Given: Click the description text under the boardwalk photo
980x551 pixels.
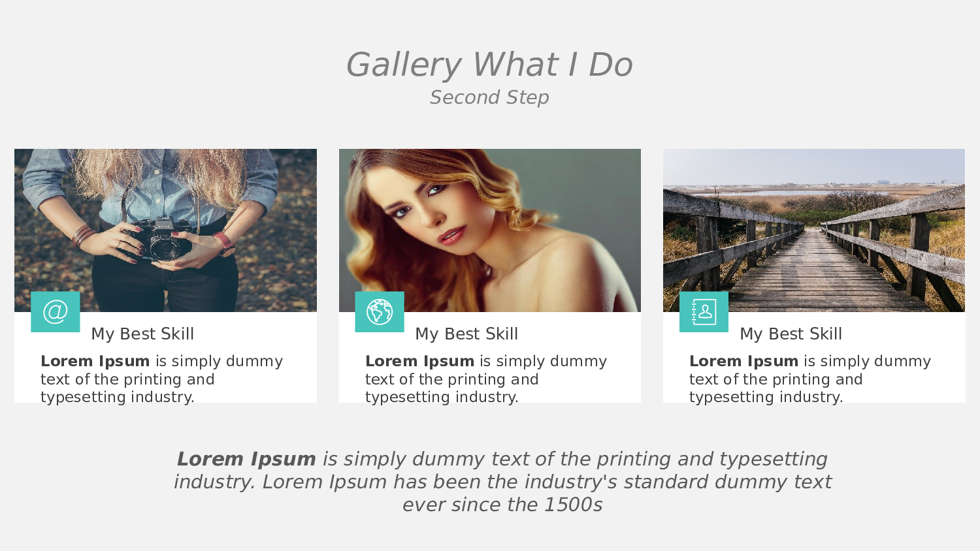Looking at the screenshot, I should pos(809,379).
